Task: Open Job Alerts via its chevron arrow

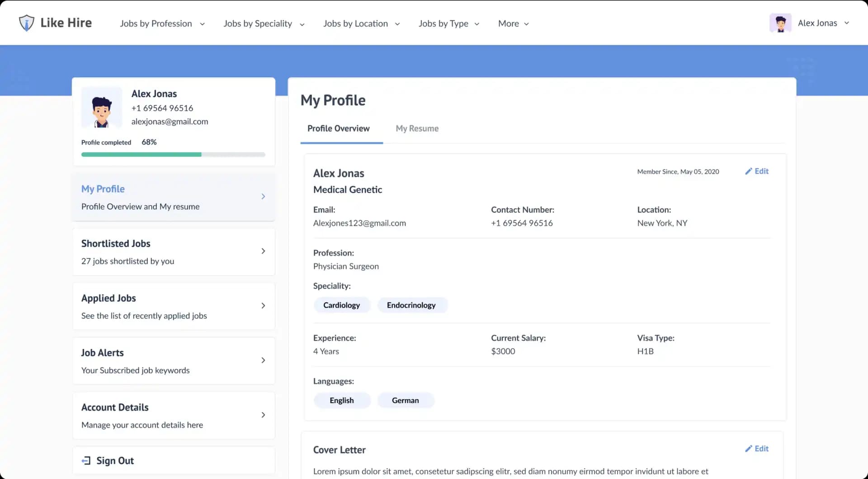Action: coord(263,361)
